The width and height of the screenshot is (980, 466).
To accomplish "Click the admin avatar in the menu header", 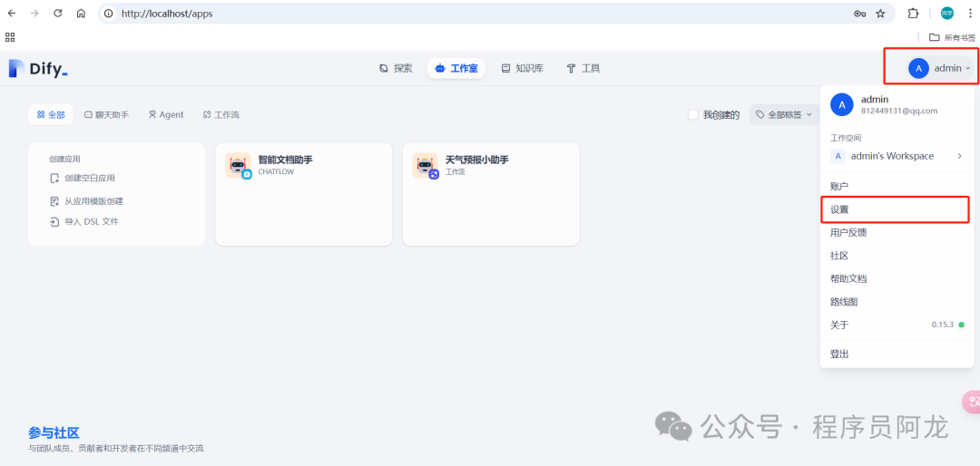I will click(x=842, y=104).
